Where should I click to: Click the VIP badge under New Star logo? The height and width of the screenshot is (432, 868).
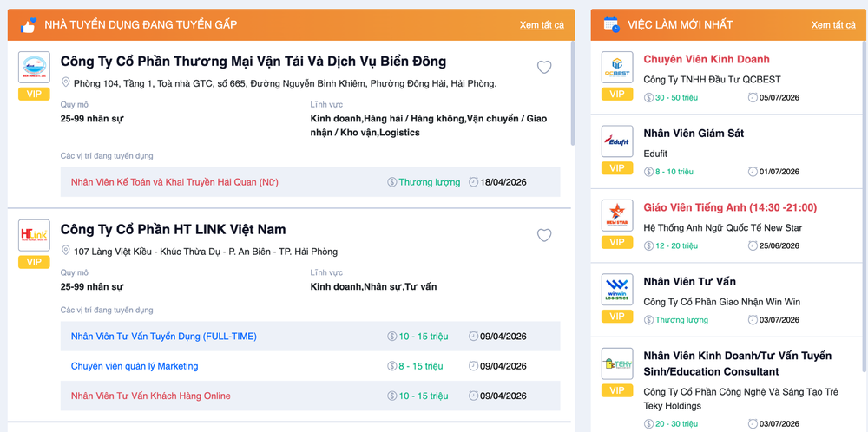[617, 242]
